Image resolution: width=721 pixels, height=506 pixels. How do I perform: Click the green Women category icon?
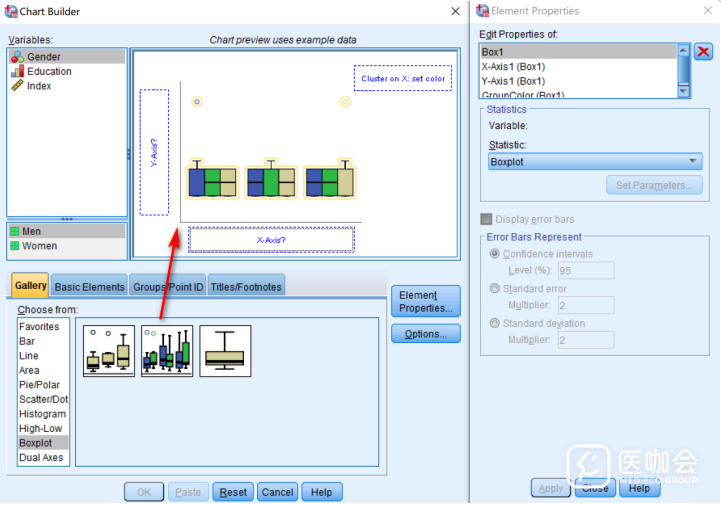[x=15, y=246]
